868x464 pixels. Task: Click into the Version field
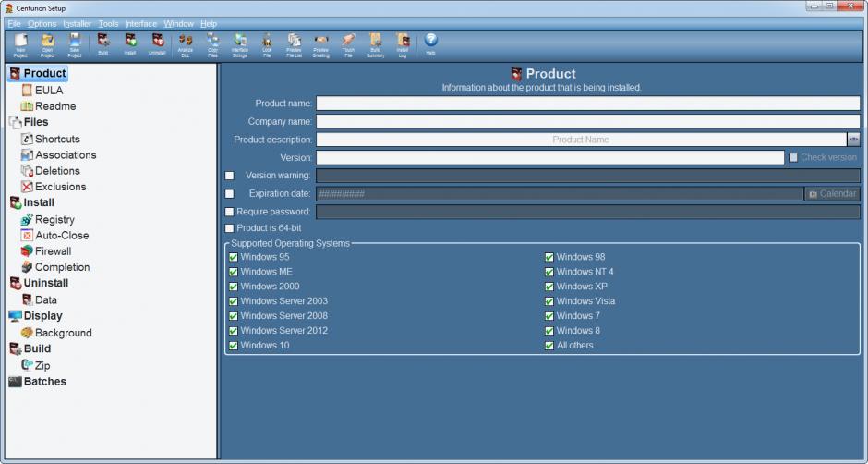tap(549, 157)
